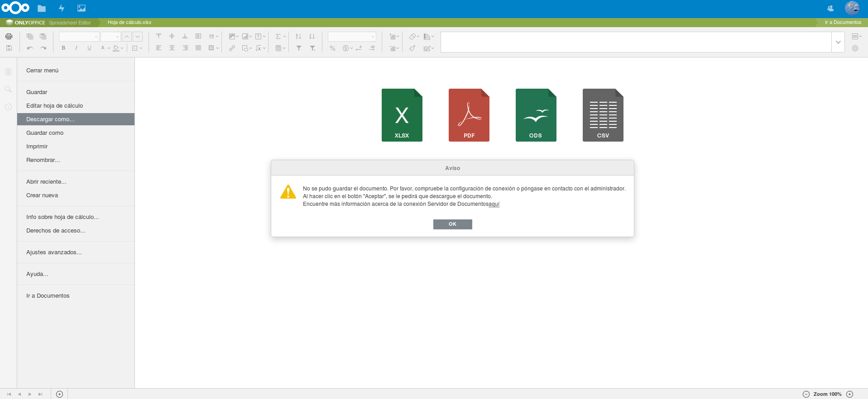This screenshot has height=399, width=868.
Task: Open the borders dropdown
Action: 137,48
